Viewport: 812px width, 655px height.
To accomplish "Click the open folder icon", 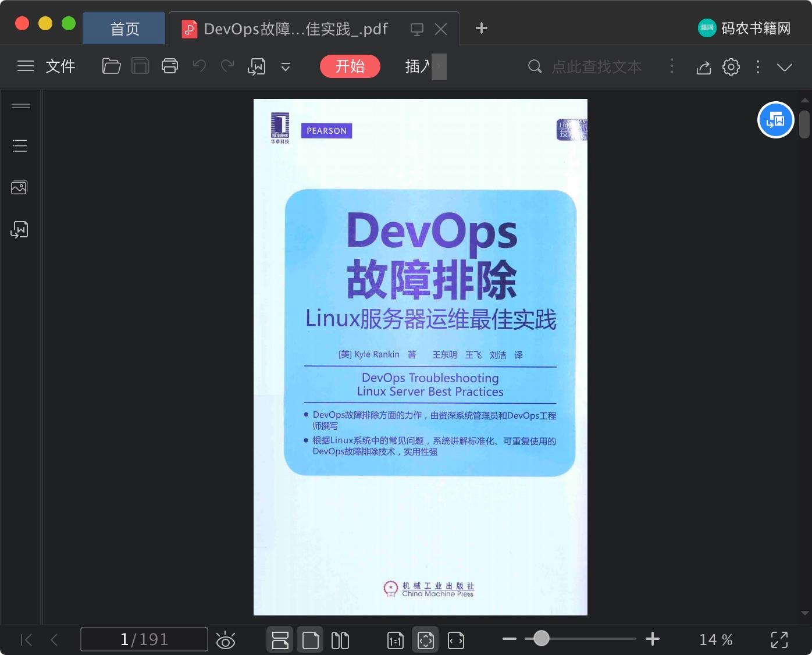I will click(111, 66).
